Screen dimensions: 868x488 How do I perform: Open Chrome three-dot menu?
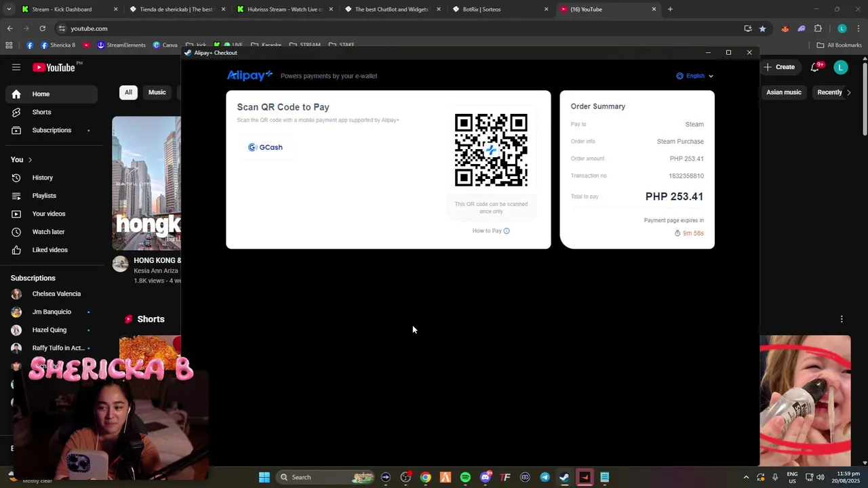(859, 28)
